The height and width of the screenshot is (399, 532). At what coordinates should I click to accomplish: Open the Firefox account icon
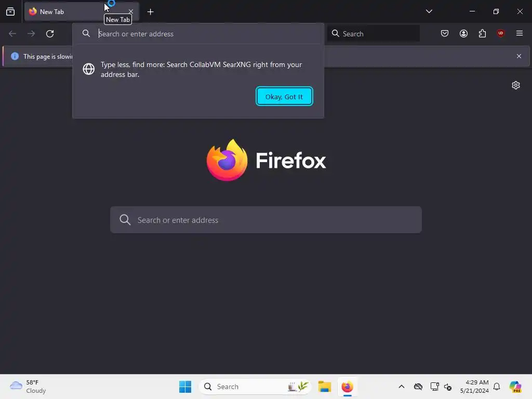(463, 33)
